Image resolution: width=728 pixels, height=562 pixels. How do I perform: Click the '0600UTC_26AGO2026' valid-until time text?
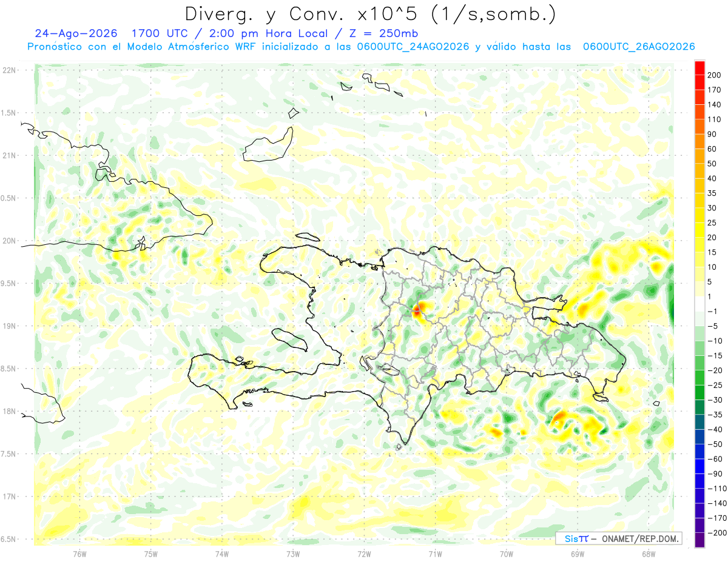[638, 47]
